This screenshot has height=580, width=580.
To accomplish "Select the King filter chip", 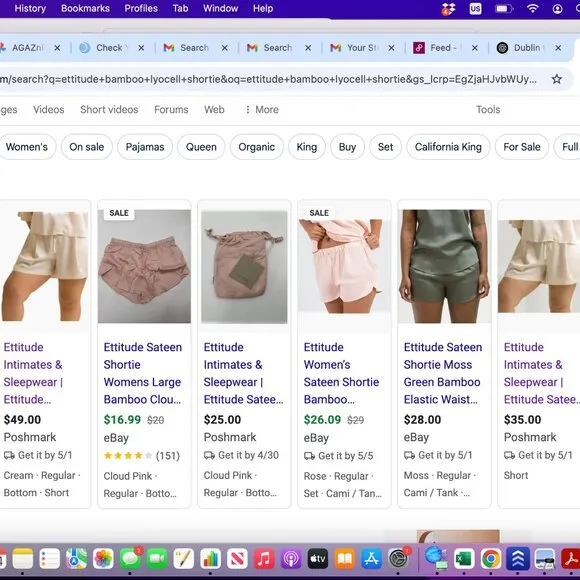I will 307,147.
